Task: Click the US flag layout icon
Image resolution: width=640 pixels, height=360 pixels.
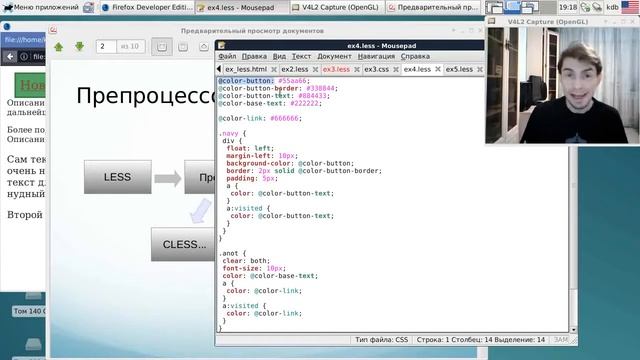Action: pos(630,7)
